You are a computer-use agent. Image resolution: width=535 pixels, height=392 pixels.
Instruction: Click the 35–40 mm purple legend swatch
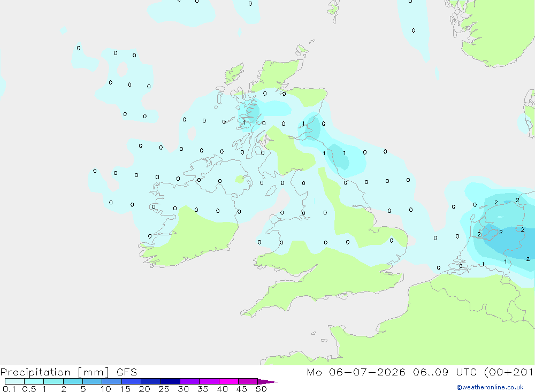tap(209, 381)
